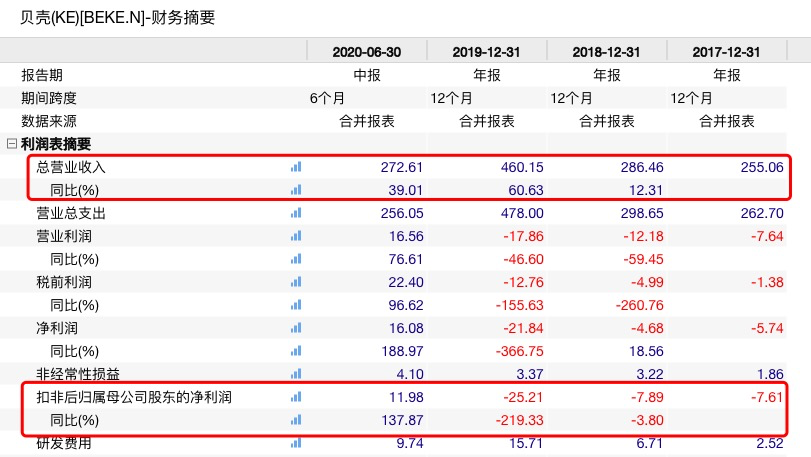The image size is (811, 457).
Task: Click the 数据来源 row label
Action: [49, 121]
